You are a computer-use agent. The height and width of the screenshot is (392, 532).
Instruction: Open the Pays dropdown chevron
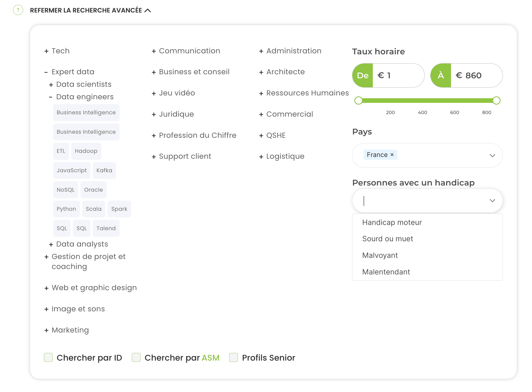click(492, 155)
